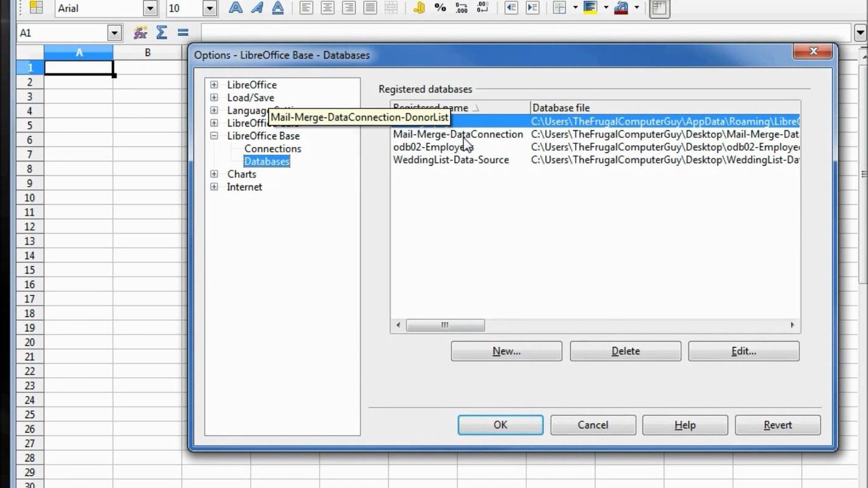Increase the cell indent

(x=532, y=8)
